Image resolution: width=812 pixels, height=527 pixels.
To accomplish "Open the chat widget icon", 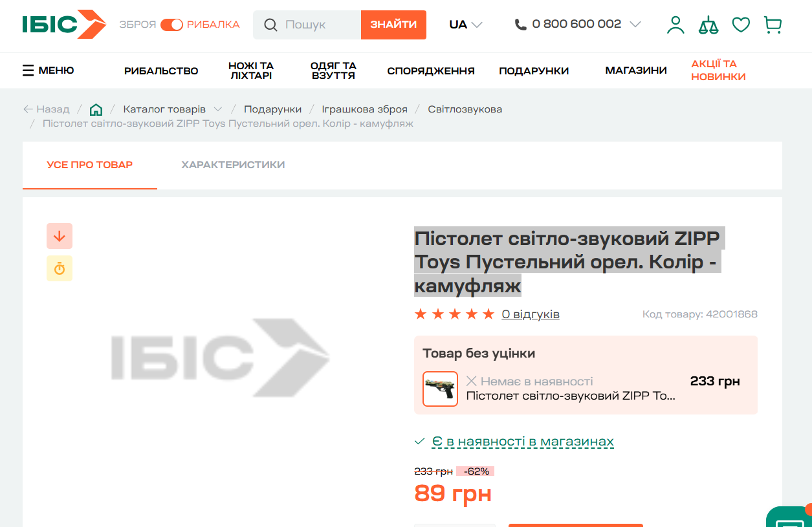I will click(x=791, y=519).
